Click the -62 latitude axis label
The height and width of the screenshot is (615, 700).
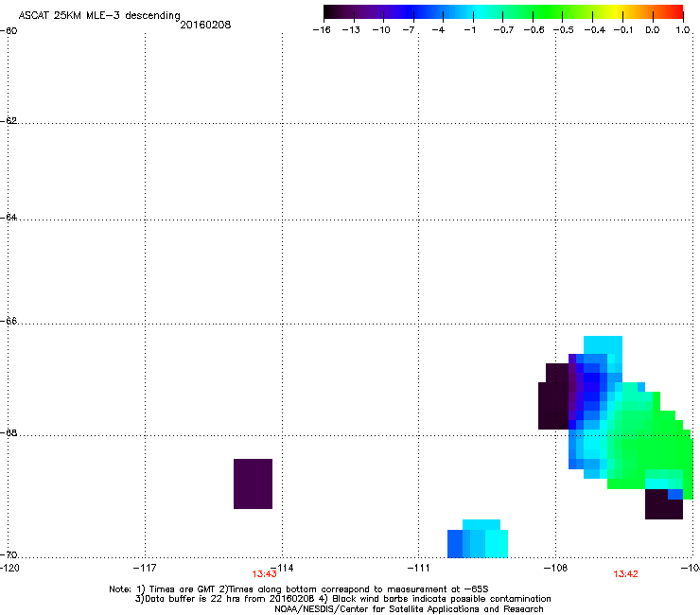9,120
